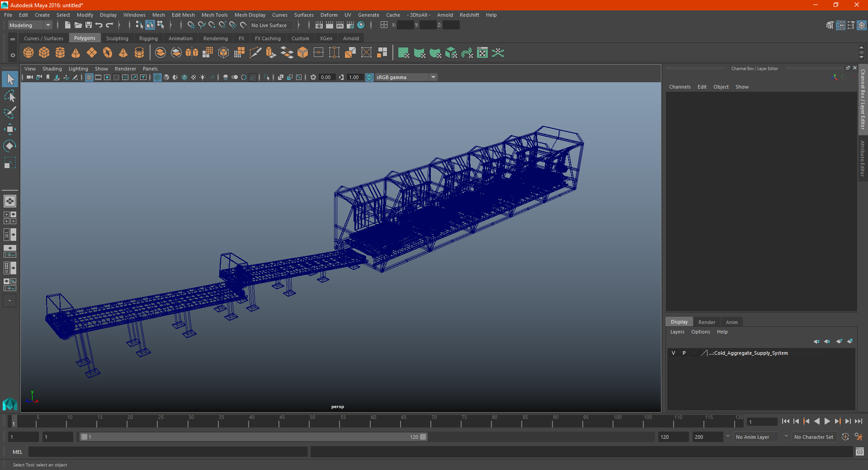Create a polygon sphere from the shelf
The height and width of the screenshot is (470, 868).
tap(28, 53)
